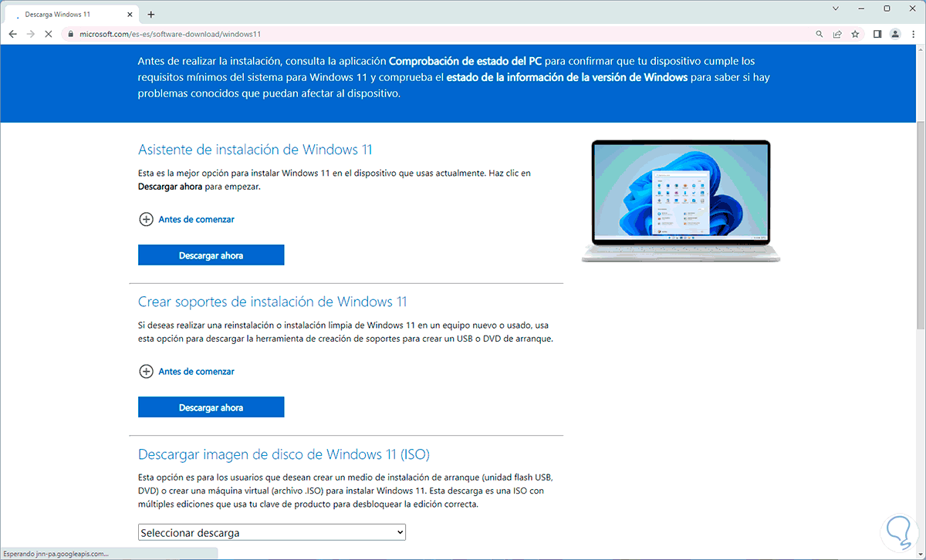Click the Asistente de instalación de Windows 11 heading

coord(255,150)
